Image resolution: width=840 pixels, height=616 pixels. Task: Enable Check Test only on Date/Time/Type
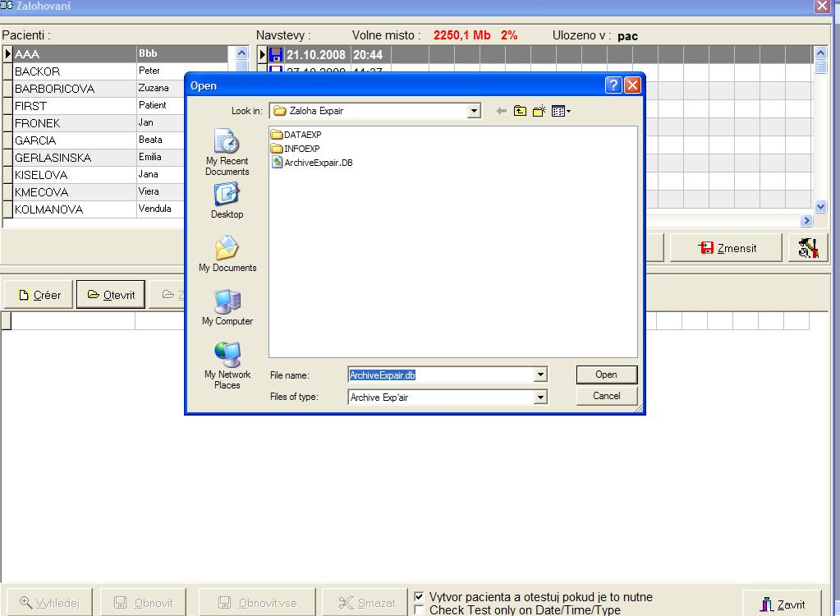(x=419, y=609)
